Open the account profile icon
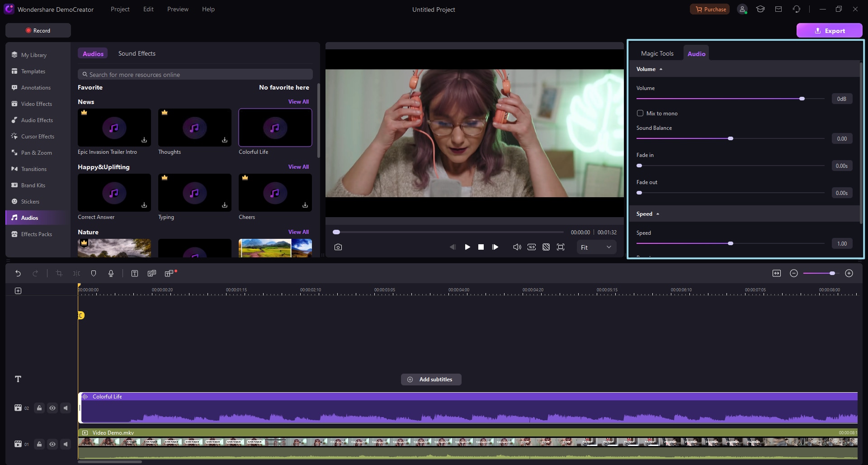This screenshot has height=465, width=868. 742,9
